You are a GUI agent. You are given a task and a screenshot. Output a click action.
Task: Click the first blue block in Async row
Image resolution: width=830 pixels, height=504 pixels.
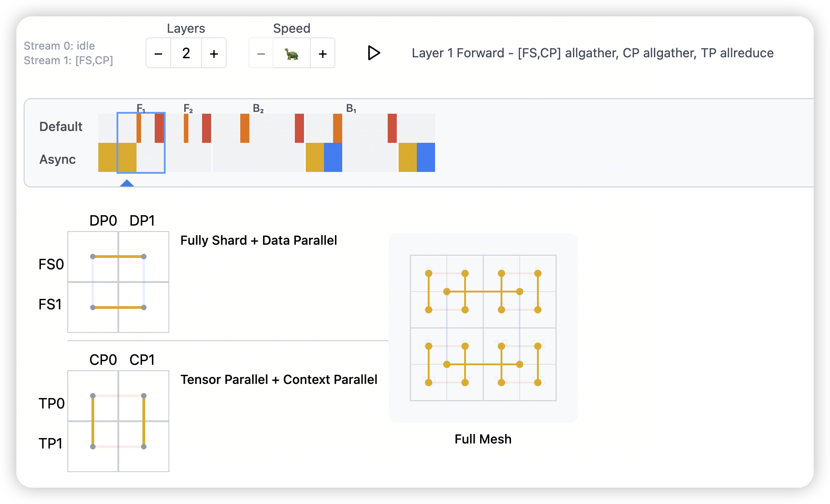(333, 157)
